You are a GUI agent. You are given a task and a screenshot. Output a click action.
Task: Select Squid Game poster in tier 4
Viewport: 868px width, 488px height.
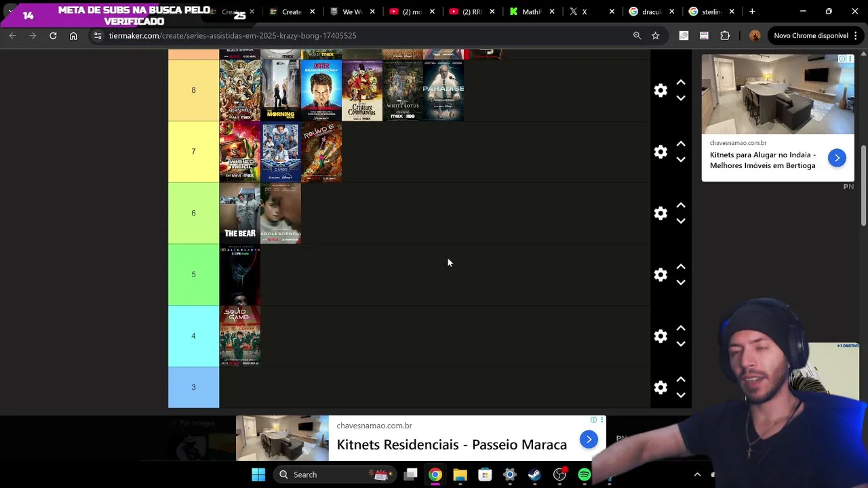[x=240, y=336]
